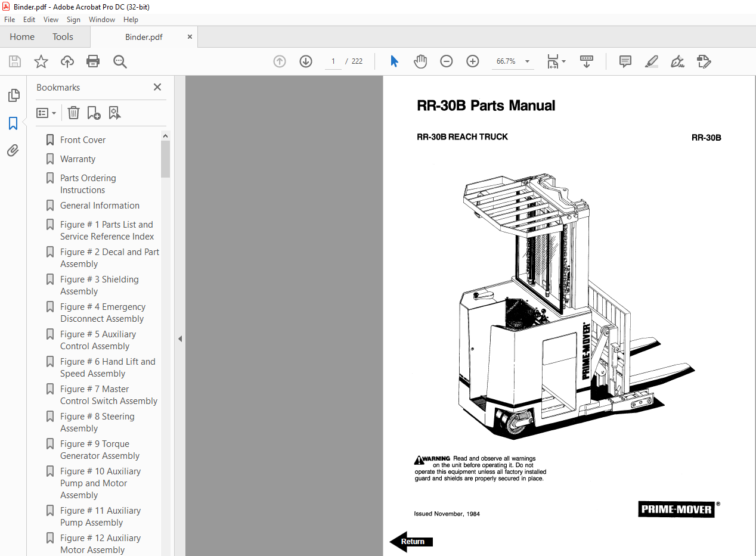Activate the Hand pan tool
The width and height of the screenshot is (756, 556).
tap(420, 61)
